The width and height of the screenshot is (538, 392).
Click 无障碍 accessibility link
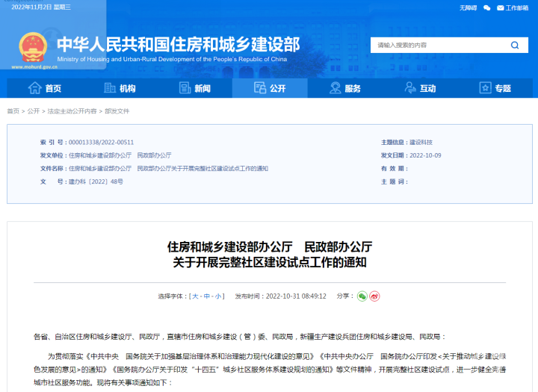(468, 7)
